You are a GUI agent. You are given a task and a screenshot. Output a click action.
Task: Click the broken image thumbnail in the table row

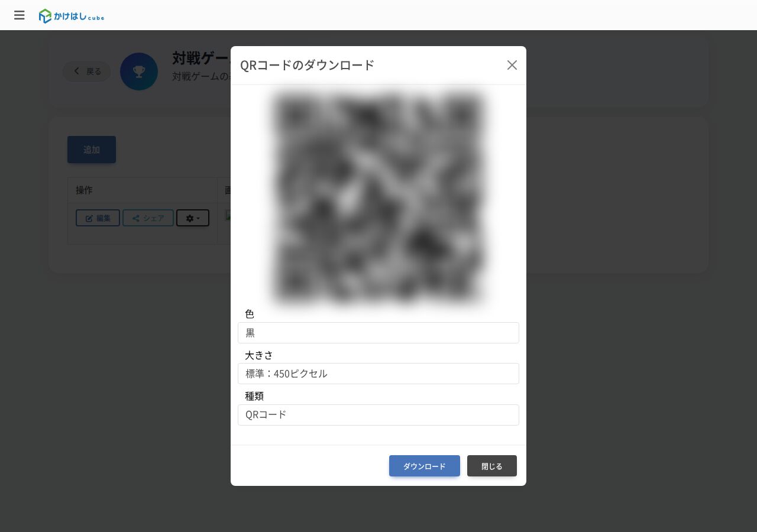[x=228, y=215]
